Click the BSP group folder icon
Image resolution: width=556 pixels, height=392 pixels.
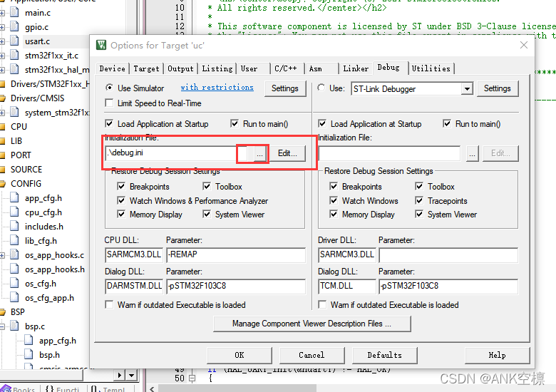coord(3,312)
